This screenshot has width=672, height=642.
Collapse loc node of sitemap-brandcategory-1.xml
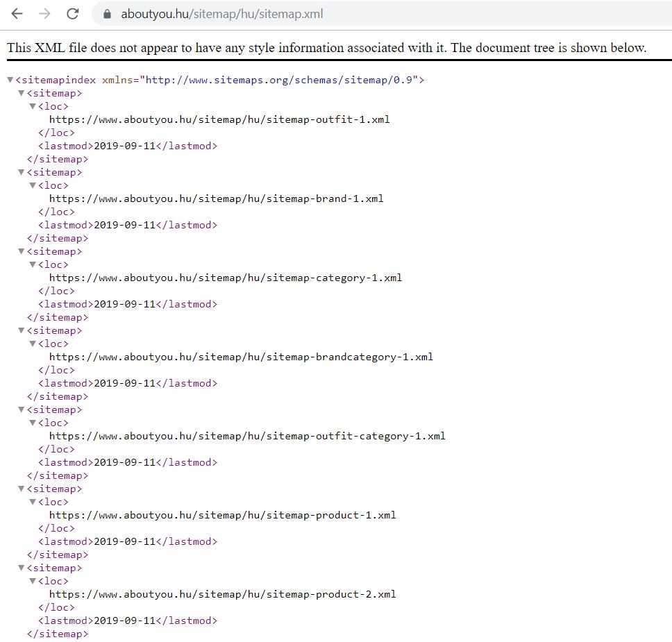[33, 344]
